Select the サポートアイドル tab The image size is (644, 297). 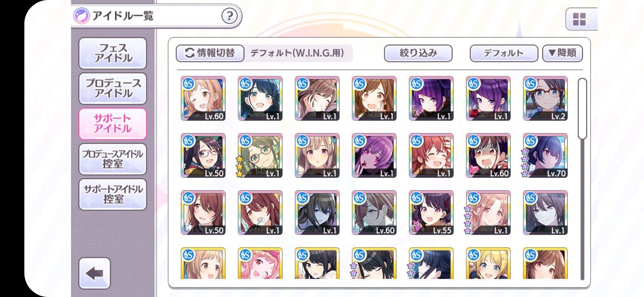point(113,124)
